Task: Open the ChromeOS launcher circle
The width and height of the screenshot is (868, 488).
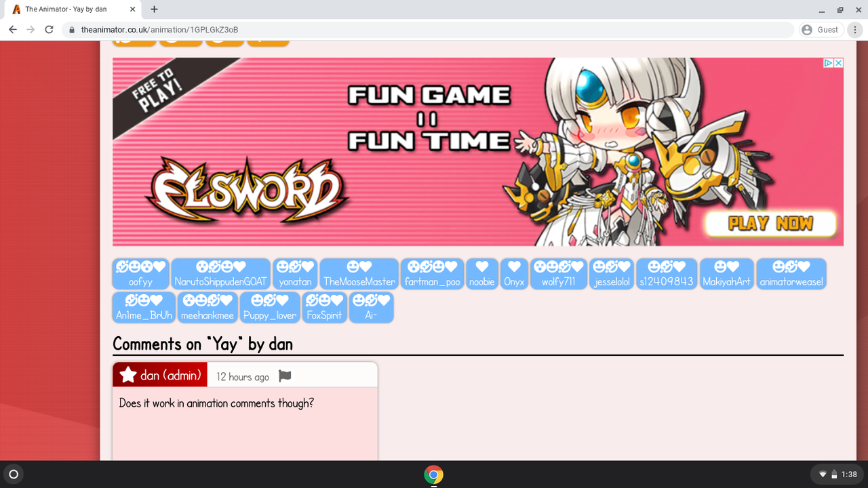Action: 15,474
